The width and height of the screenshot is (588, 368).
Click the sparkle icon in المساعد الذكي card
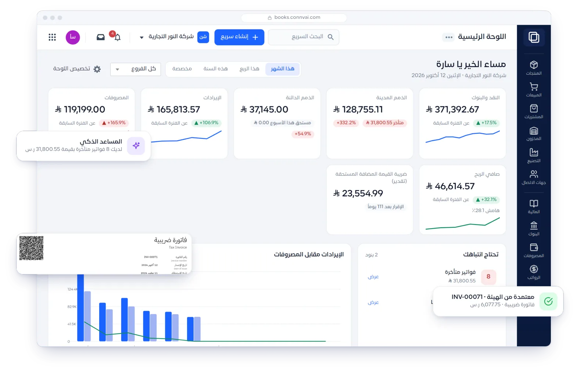(136, 145)
